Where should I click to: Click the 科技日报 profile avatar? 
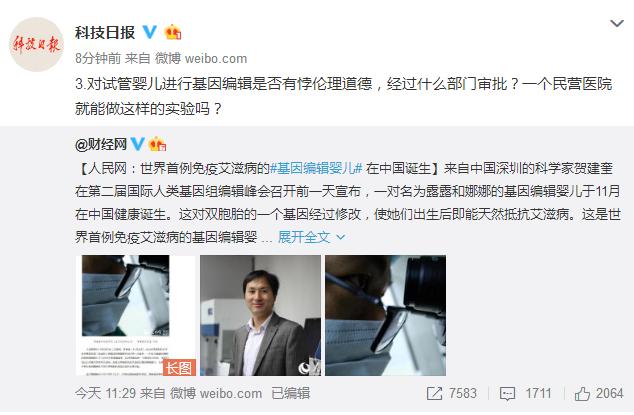(x=36, y=44)
